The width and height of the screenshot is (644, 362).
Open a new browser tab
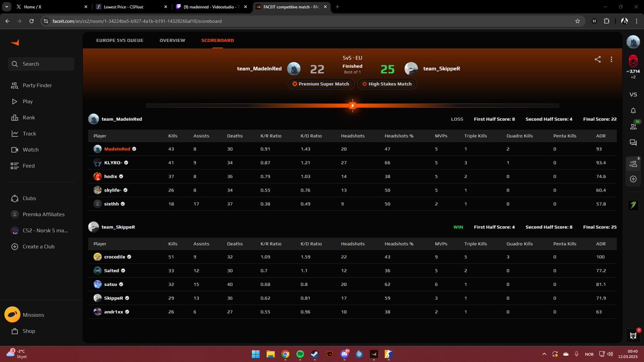pyautogui.click(x=338, y=7)
